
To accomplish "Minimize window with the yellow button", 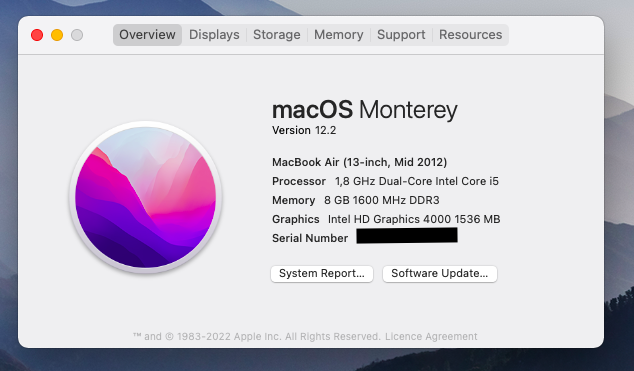I will click(57, 35).
